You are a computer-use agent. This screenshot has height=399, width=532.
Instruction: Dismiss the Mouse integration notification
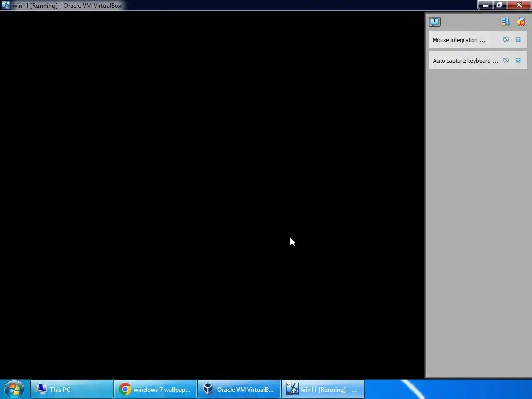coord(518,39)
